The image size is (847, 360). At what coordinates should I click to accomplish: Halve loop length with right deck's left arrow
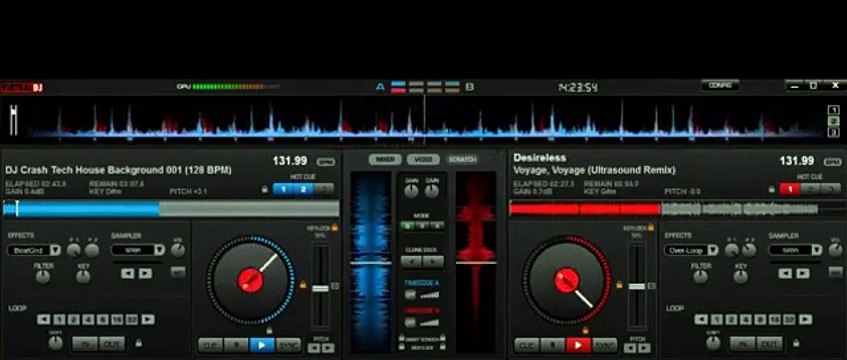702,319
